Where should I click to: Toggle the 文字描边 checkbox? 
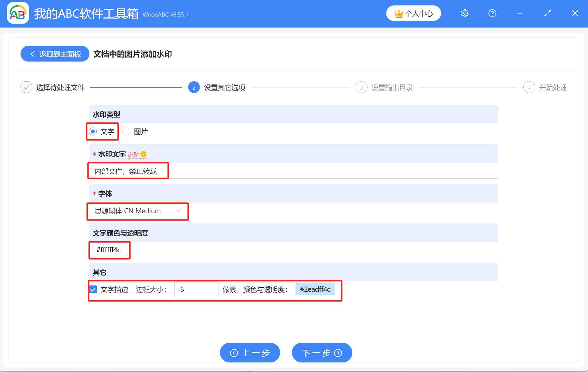click(x=93, y=289)
